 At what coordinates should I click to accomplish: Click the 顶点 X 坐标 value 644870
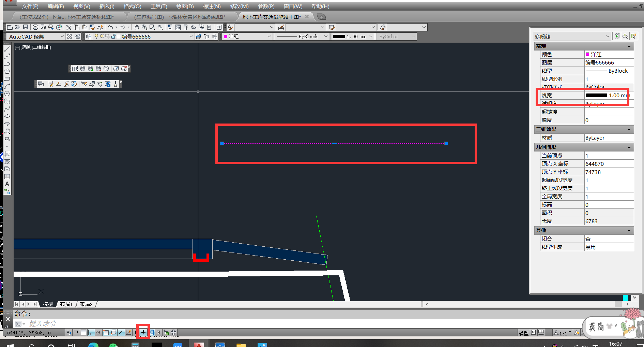tap(609, 164)
